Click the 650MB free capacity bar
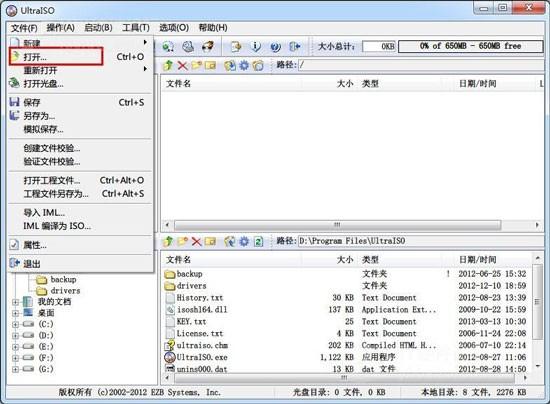This screenshot has width=550, height=404. click(470, 46)
